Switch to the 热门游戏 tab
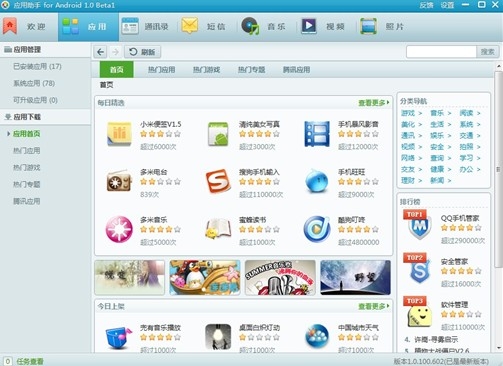Image resolution: width=503 pixels, height=366 pixels. (207, 70)
